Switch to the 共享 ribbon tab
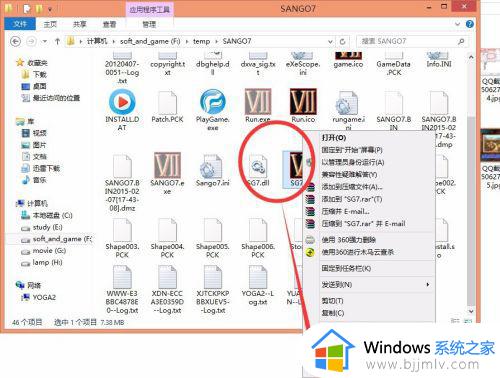The width and height of the screenshot is (500, 378). tap(80, 24)
